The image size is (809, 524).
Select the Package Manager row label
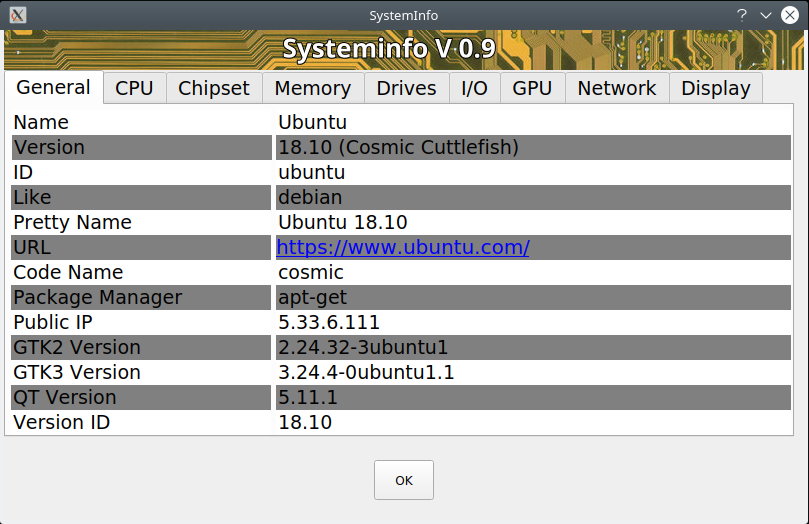[97, 297]
